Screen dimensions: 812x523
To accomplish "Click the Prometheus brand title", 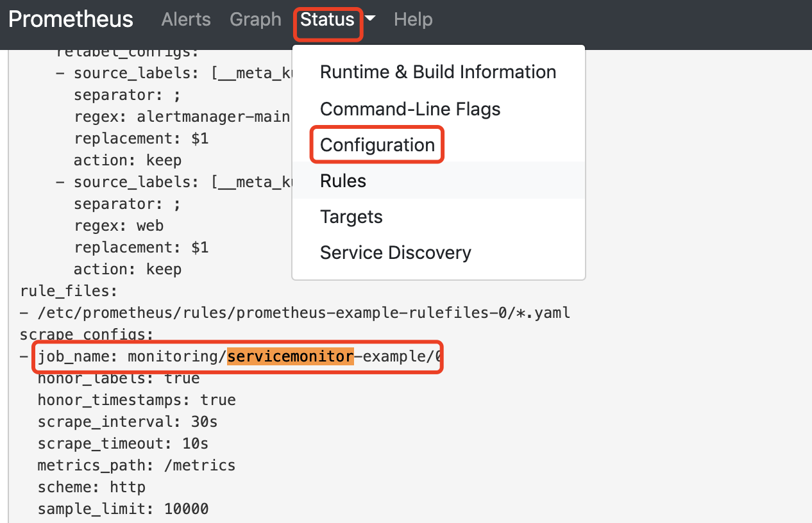I will click(x=71, y=19).
